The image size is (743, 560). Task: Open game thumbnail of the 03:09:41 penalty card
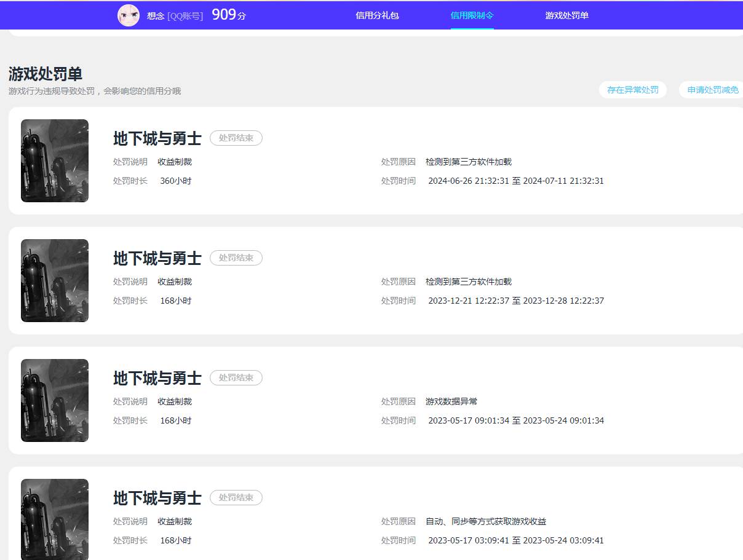[55, 519]
